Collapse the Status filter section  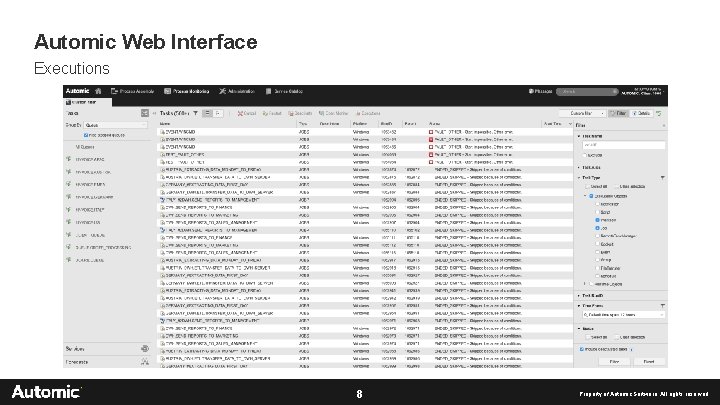(x=579, y=329)
